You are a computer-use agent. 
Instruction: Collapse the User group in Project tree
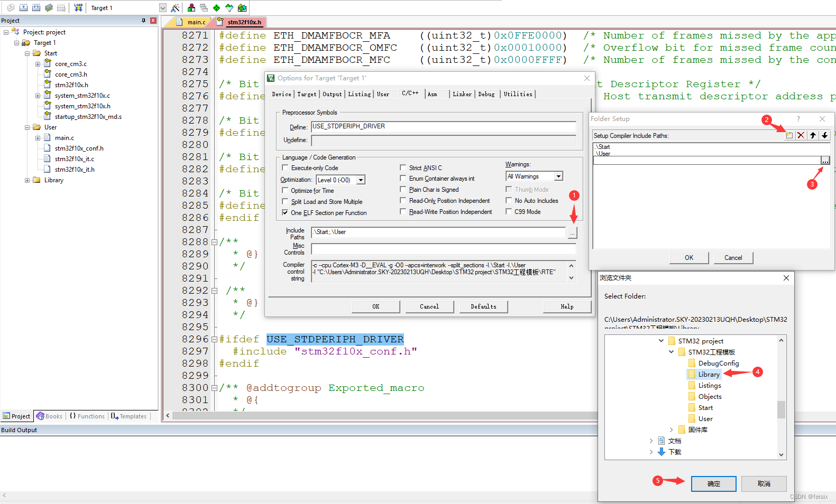(x=27, y=127)
